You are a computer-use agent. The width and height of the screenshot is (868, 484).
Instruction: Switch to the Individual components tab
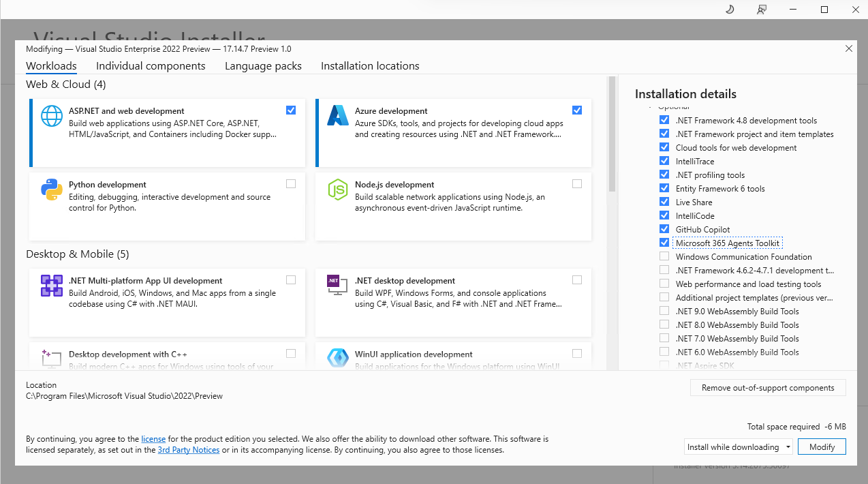click(151, 66)
